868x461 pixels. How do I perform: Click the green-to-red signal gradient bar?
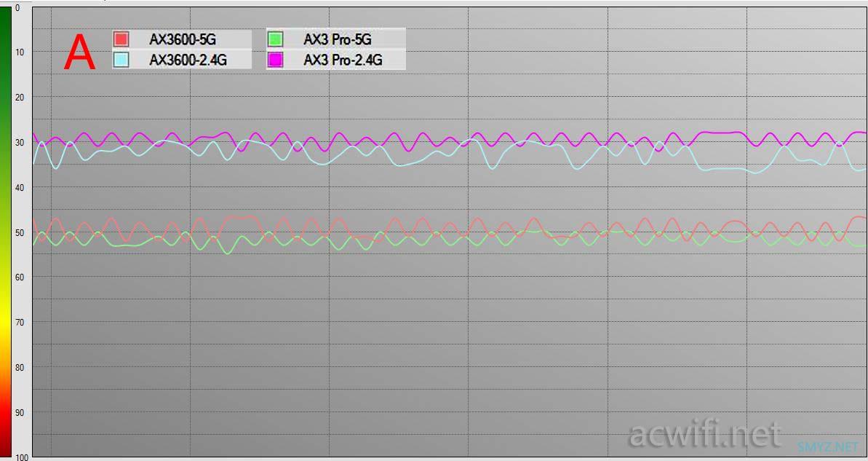(x=5, y=233)
